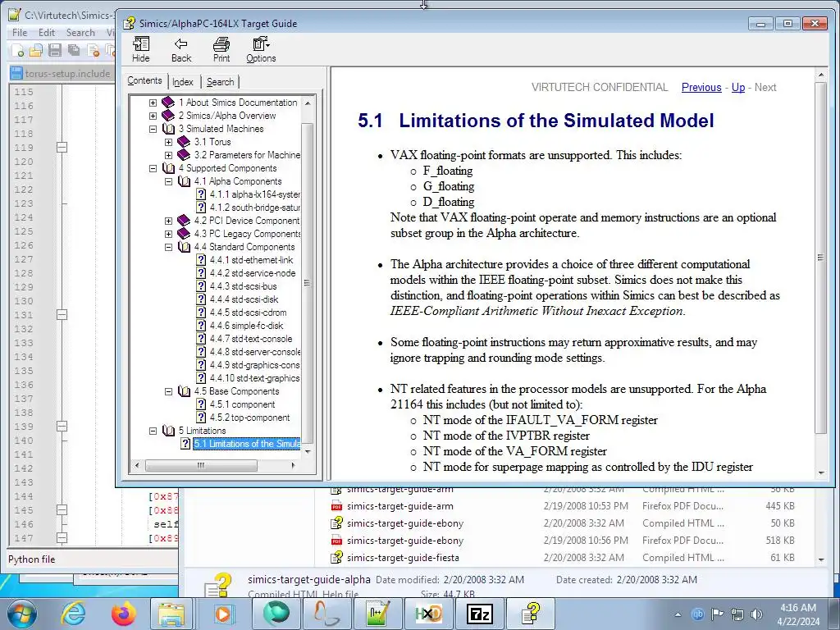Click the volume speaker icon in the system tray
Viewport: 840px width, 630px height.
[x=756, y=614]
